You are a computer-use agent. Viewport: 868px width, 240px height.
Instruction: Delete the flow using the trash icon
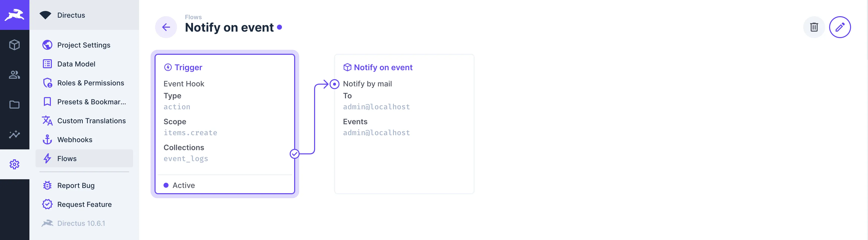coord(814,27)
